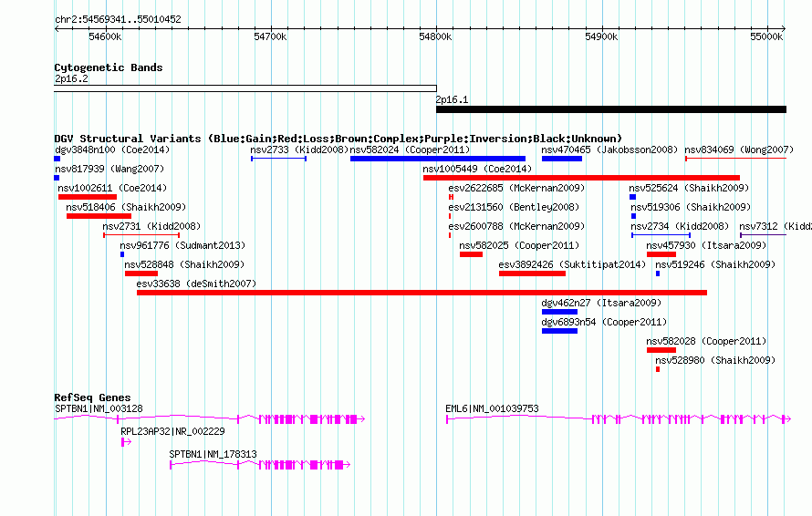
Task: Click the nsv834069 (Wong2007) variant label
Action: pyautogui.click(x=739, y=150)
